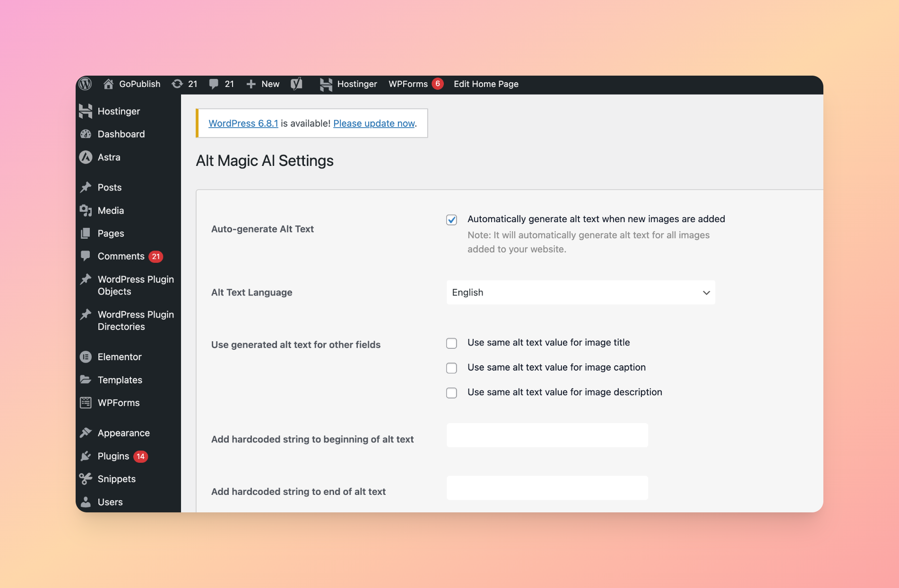Screen dimensions: 899x588
Task: Open the Hostinger sidebar menu item
Action: [x=128, y=111]
